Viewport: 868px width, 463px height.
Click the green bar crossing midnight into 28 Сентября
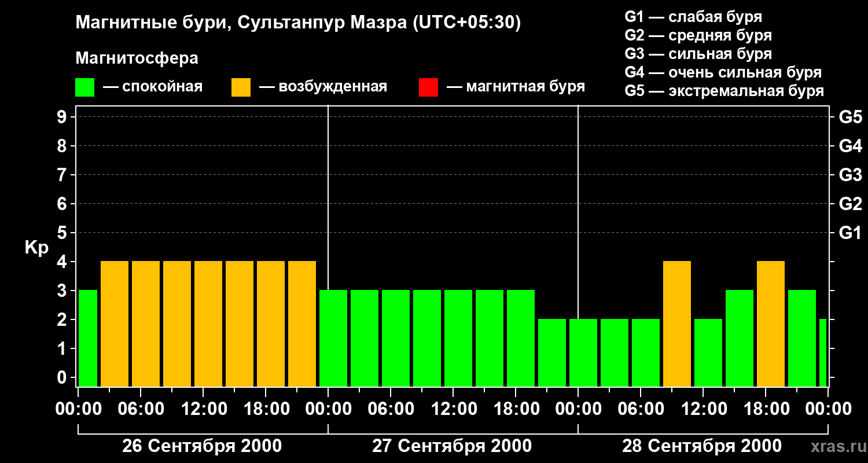pos(583,352)
